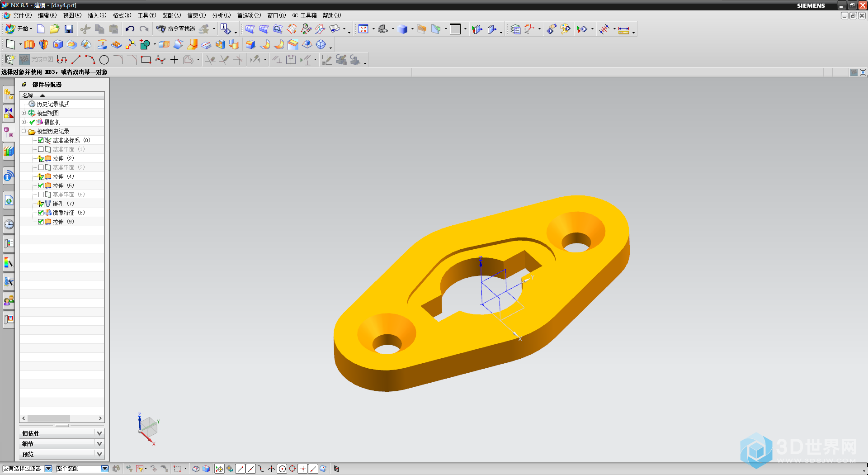
Task: Open the 文件(F) menu
Action: tap(22, 15)
